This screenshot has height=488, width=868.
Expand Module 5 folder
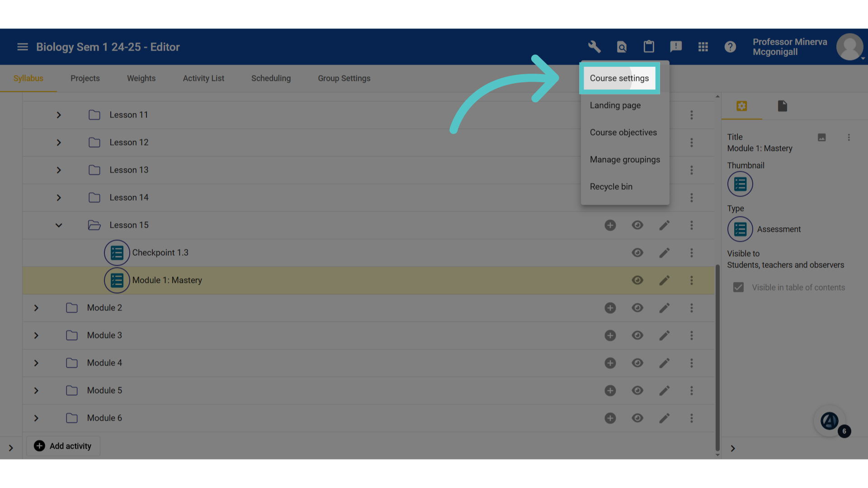(x=36, y=390)
